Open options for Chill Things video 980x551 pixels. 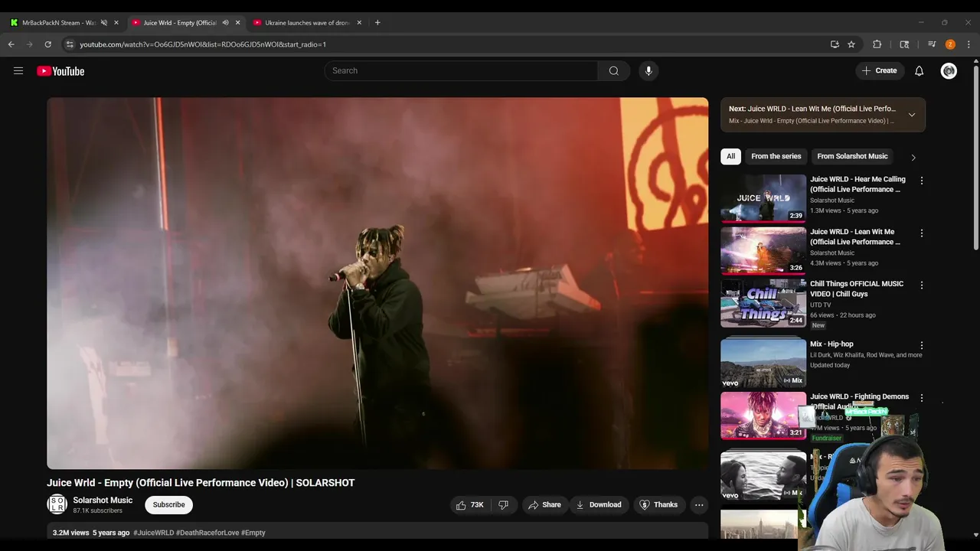(x=922, y=285)
